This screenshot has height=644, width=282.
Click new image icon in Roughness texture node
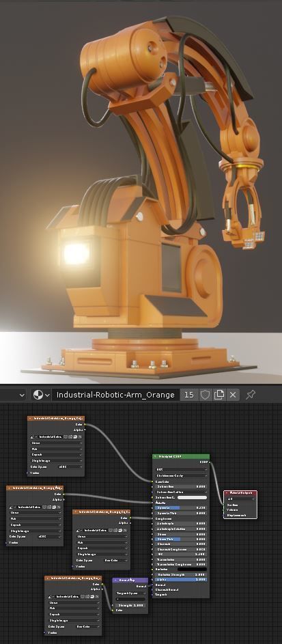116,531
